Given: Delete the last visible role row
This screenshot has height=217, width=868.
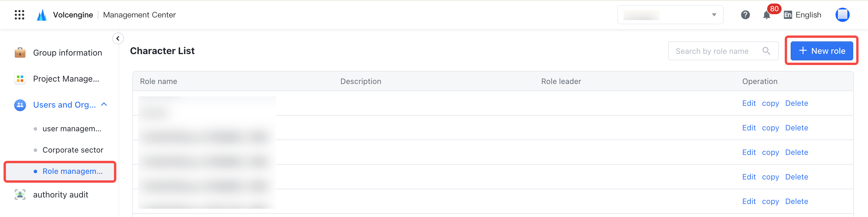Looking at the screenshot, I should (797, 201).
